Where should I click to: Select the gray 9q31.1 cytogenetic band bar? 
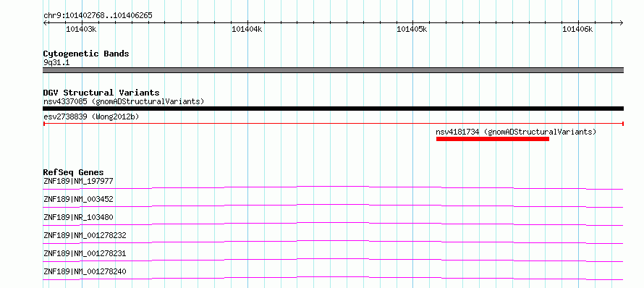pos(333,70)
